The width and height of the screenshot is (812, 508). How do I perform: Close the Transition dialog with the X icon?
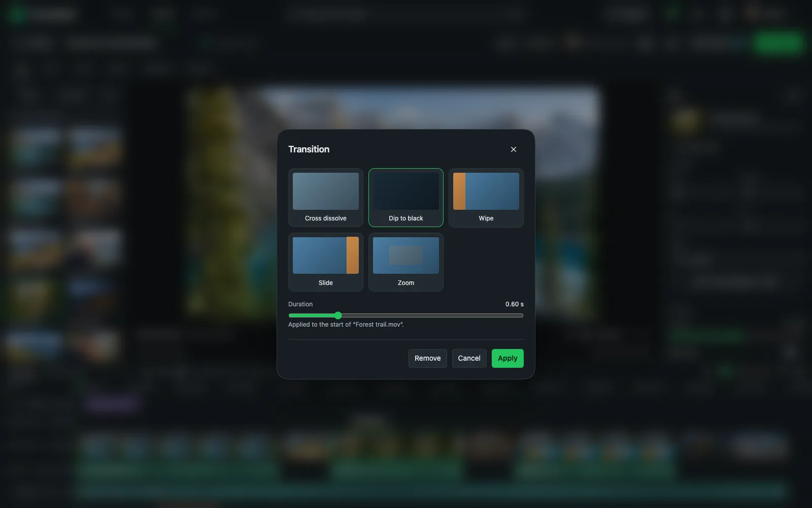(x=513, y=149)
